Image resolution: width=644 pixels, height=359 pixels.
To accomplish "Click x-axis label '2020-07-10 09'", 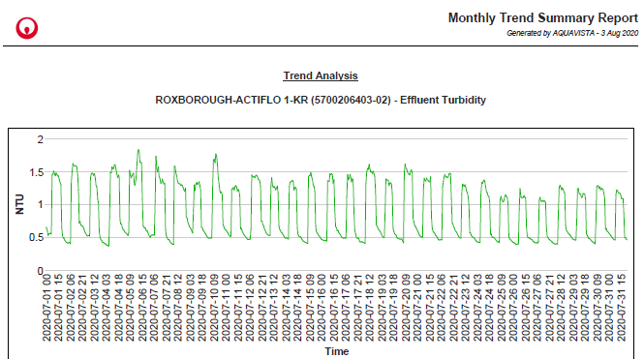I will pyautogui.click(x=214, y=308).
